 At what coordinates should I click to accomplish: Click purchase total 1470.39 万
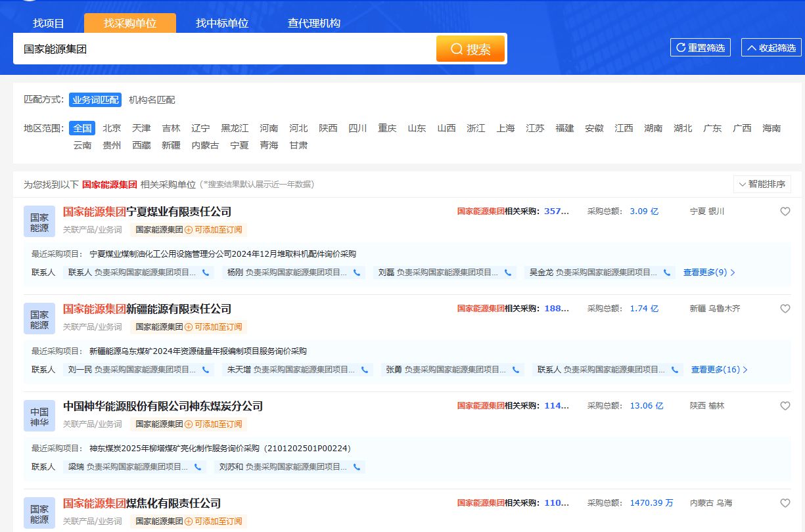point(651,503)
